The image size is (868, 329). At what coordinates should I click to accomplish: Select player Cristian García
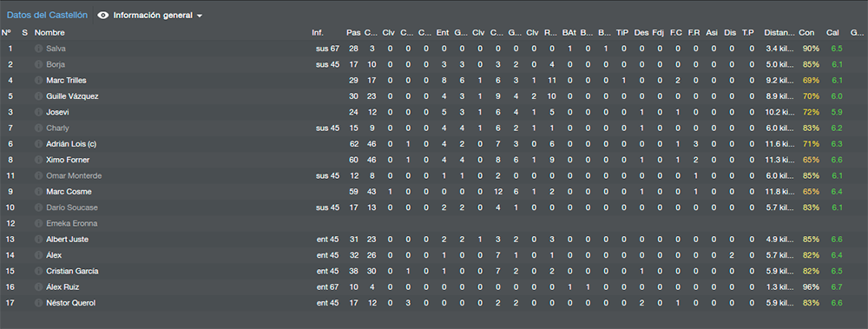pyautogui.click(x=73, y=272)
